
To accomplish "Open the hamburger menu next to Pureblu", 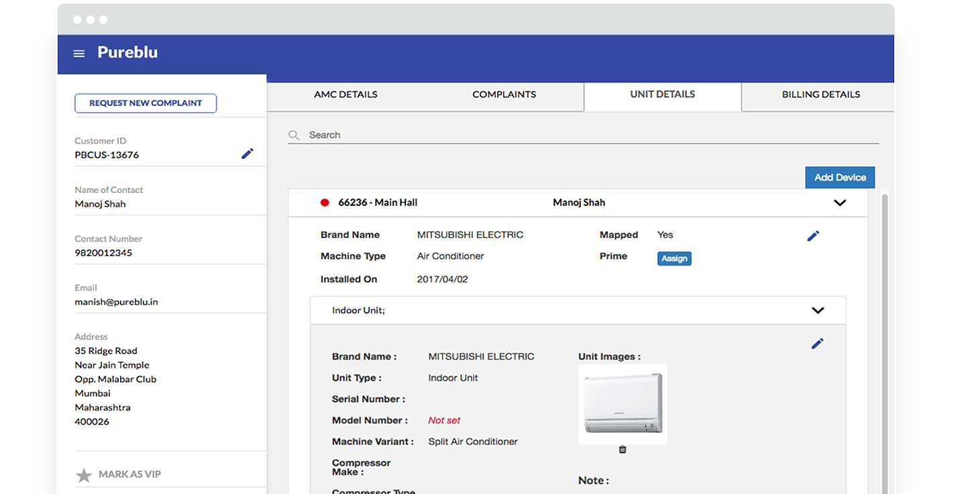I will [x=79, y=54].
